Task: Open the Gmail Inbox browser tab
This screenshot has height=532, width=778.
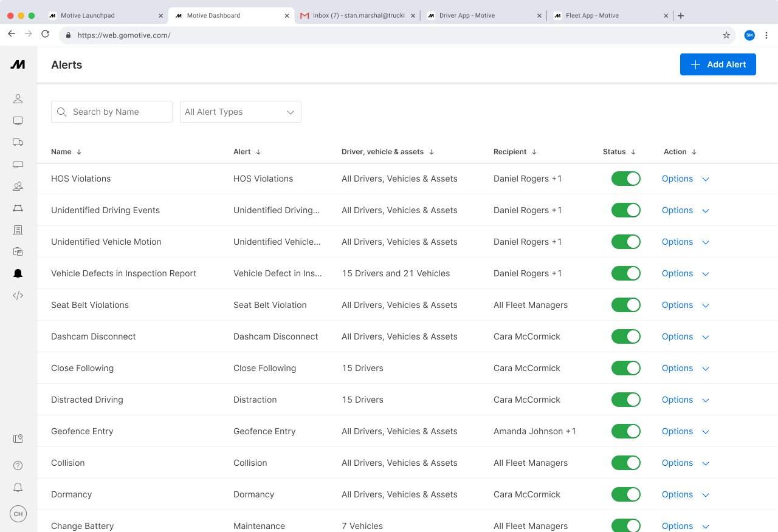Action: click(x=356, y=15)
